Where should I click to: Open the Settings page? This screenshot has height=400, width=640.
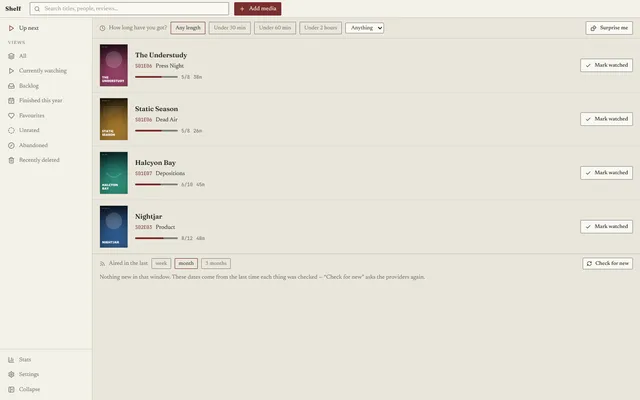coord(46,374)
